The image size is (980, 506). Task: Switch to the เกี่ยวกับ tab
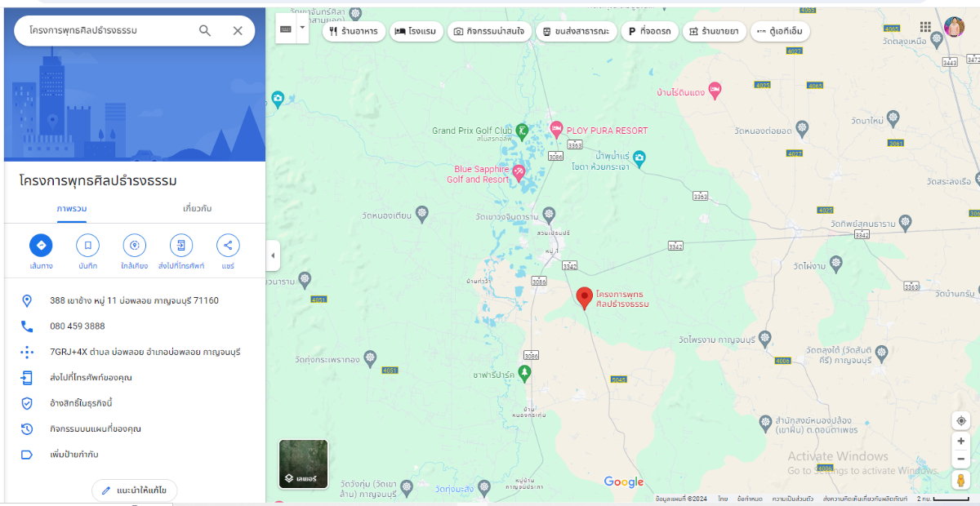point(198,209)
